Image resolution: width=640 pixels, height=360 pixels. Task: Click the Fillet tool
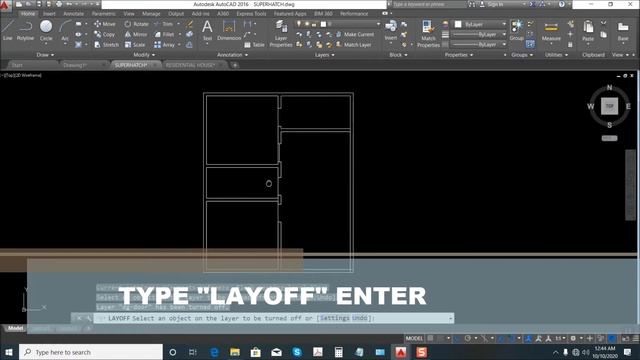(x=164, y=34)
